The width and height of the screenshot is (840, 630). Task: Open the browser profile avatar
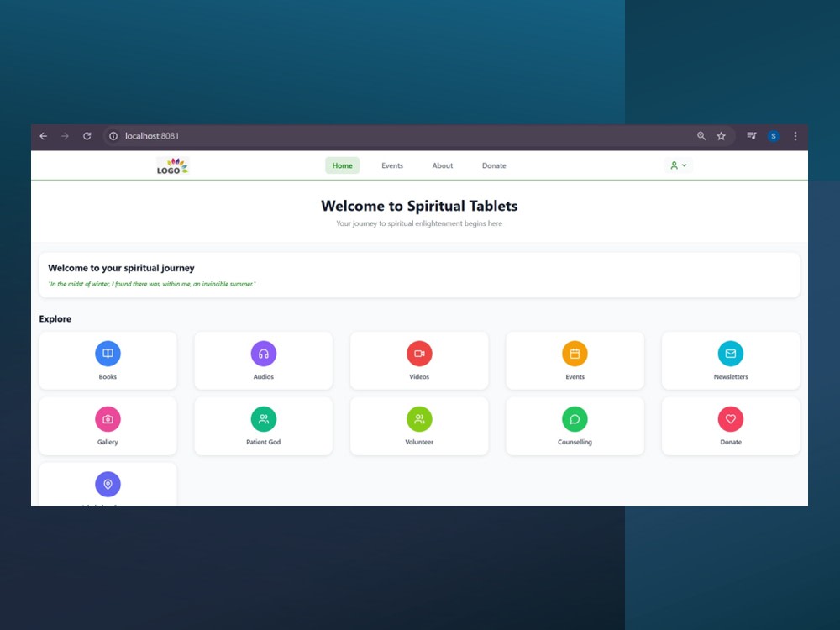point(774,136)
